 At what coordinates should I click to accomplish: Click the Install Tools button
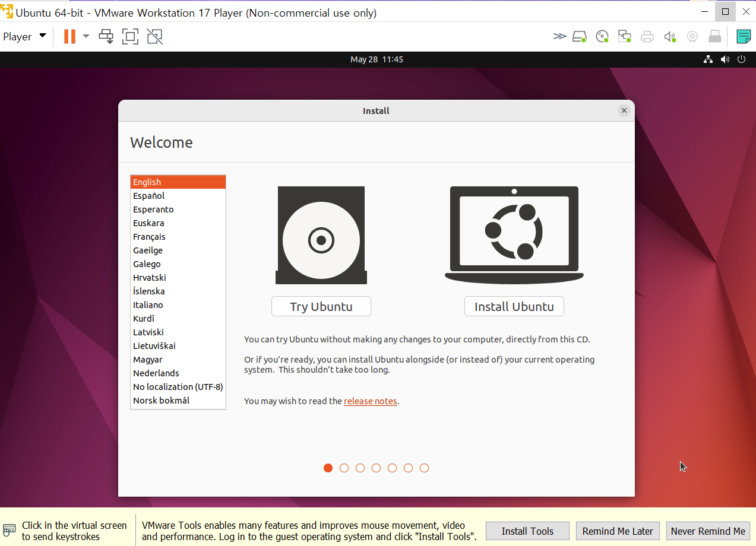527,531
